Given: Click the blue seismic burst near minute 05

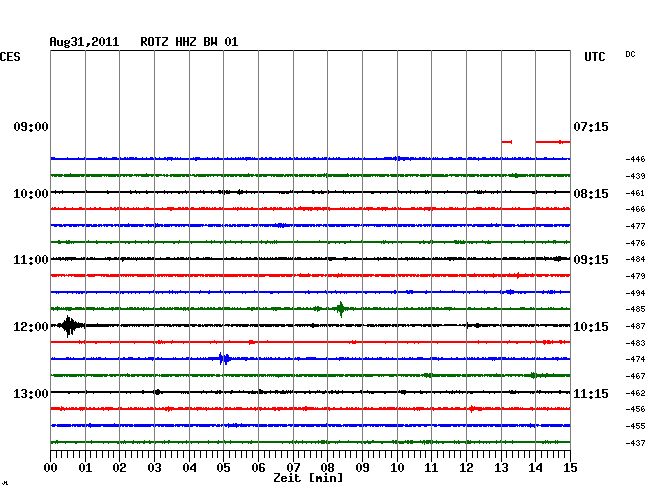Looking at the screenshot, I should click(224, 358).
